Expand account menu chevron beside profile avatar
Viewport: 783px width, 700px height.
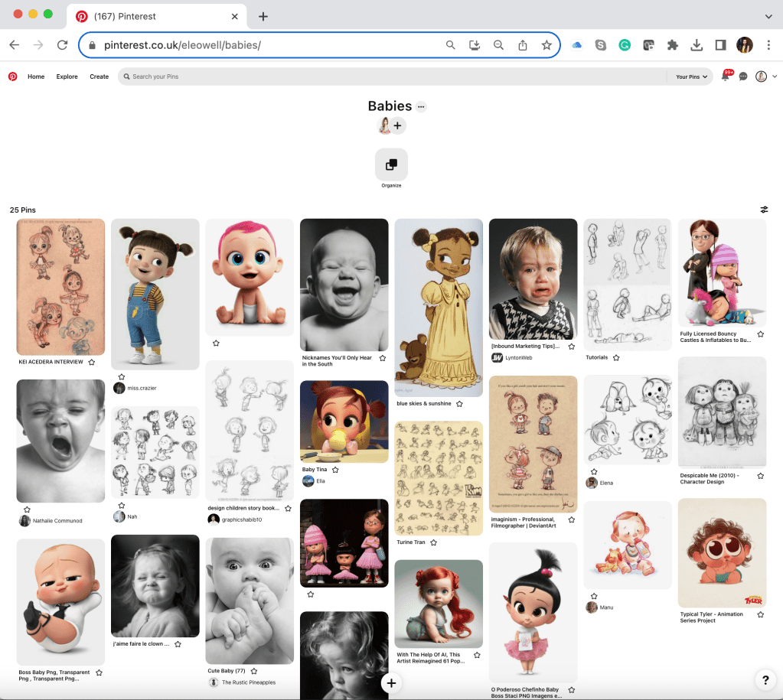point(775,77)
